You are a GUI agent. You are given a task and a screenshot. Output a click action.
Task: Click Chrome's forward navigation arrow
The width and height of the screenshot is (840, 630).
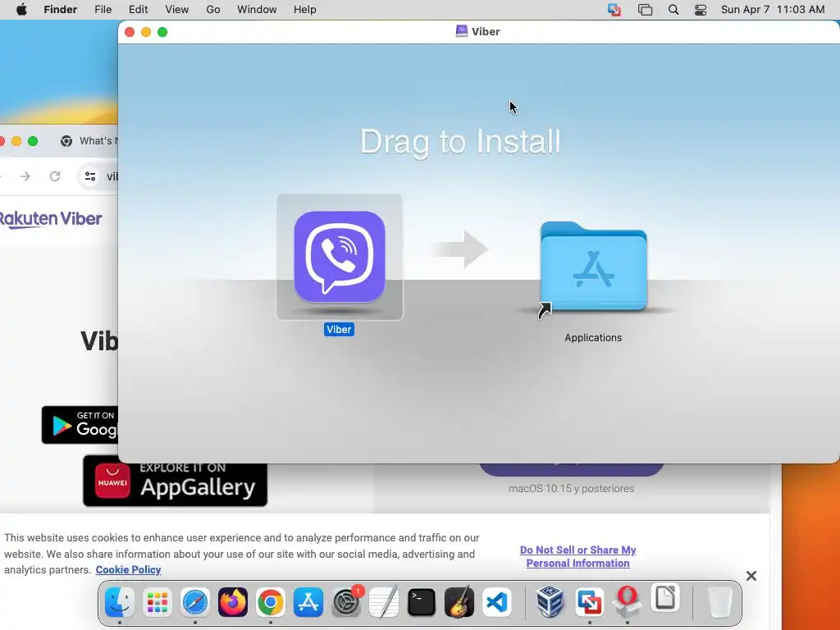[x=25, y=176]
